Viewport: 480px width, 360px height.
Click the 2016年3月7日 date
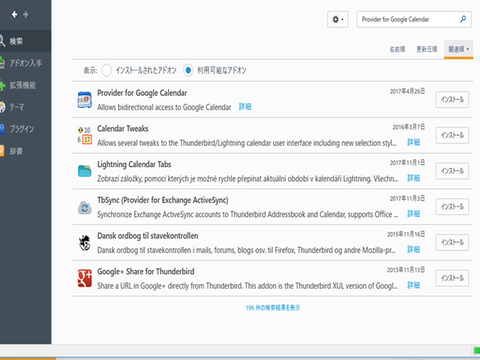409,127
